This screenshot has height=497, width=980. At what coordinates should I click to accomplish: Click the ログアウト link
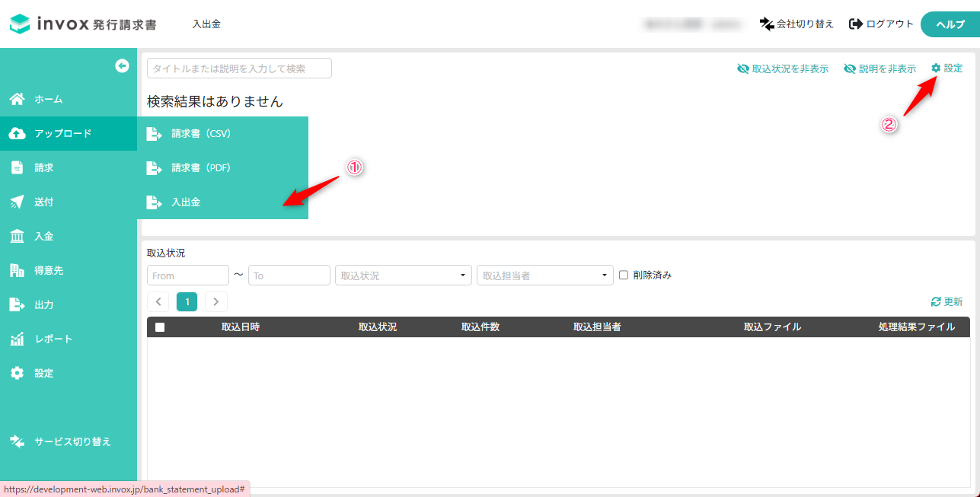pyautogui.click(x=881, y=24)
